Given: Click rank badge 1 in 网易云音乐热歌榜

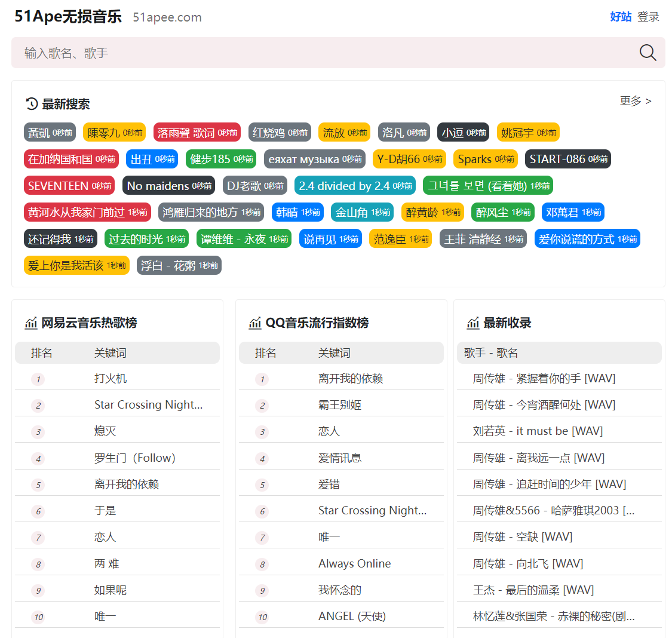Looking at the screenshot, I should (38, 379).
